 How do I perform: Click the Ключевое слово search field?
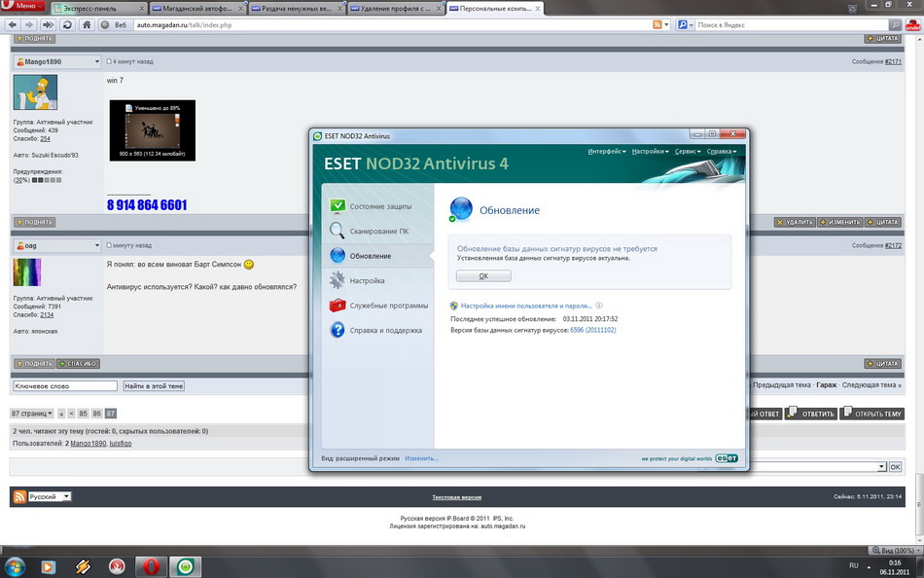click(x=65, y=386)
